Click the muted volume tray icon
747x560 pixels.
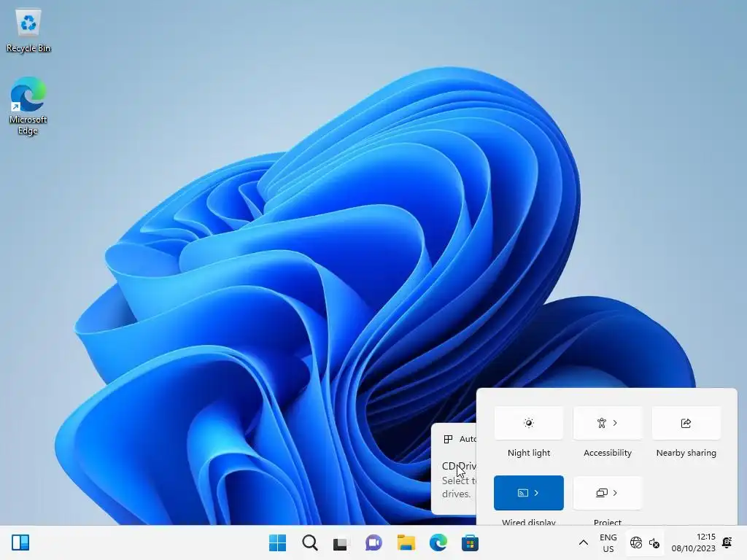point(654,542)
